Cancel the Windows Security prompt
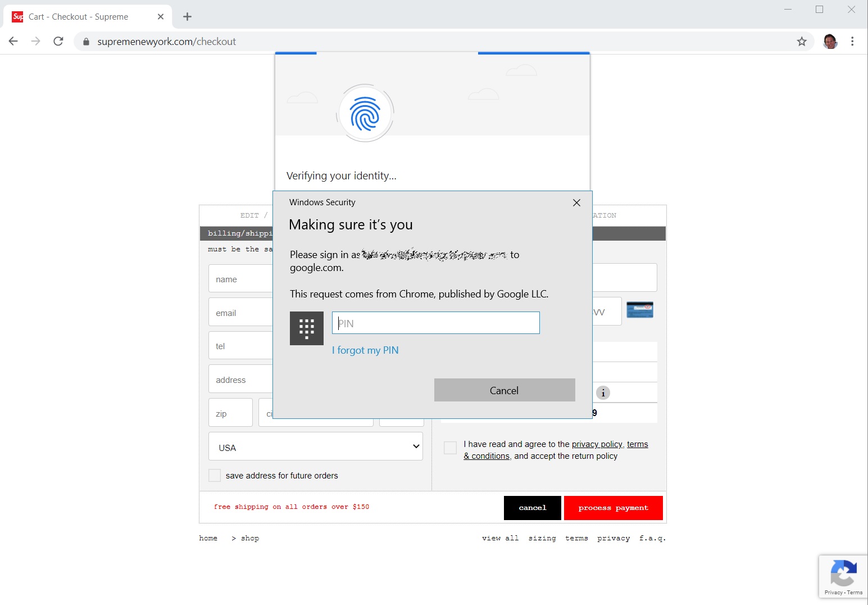 point(505,390)
